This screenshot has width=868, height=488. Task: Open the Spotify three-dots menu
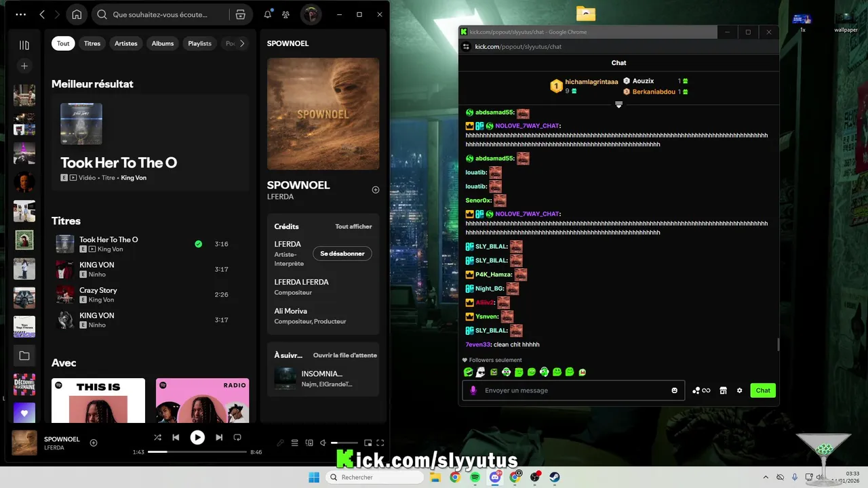20,14
